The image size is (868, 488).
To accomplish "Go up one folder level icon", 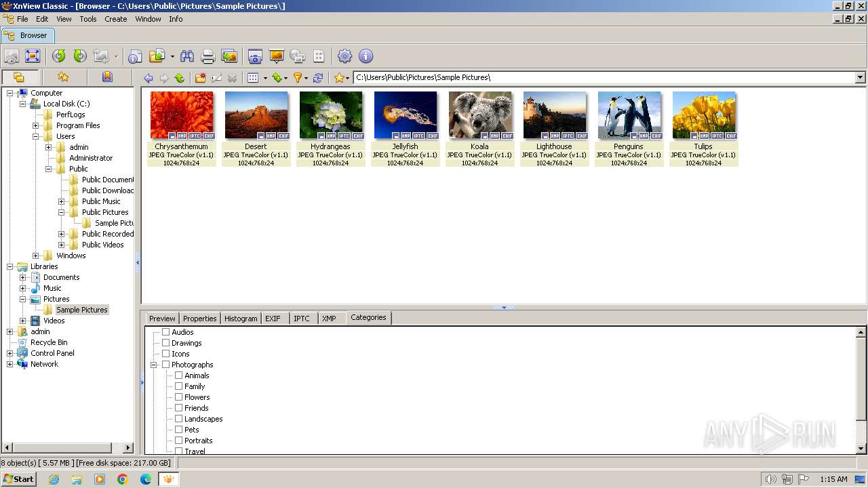I will click(180, 78).
